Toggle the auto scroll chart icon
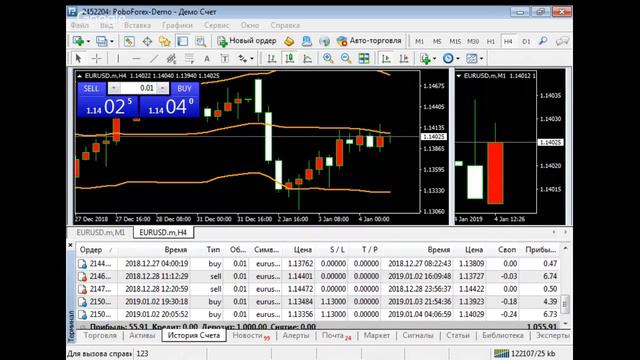The image size is (640, 360). 386,58
